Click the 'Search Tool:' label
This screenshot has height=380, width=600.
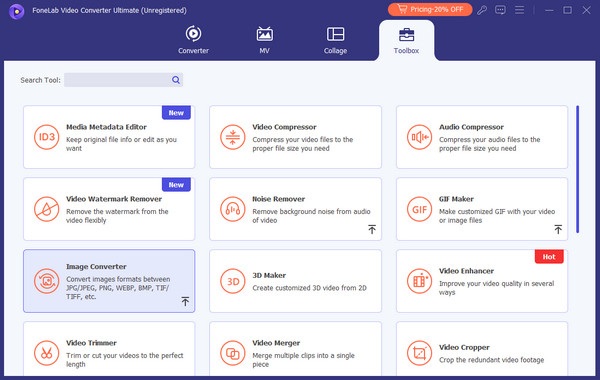[41, 80]
